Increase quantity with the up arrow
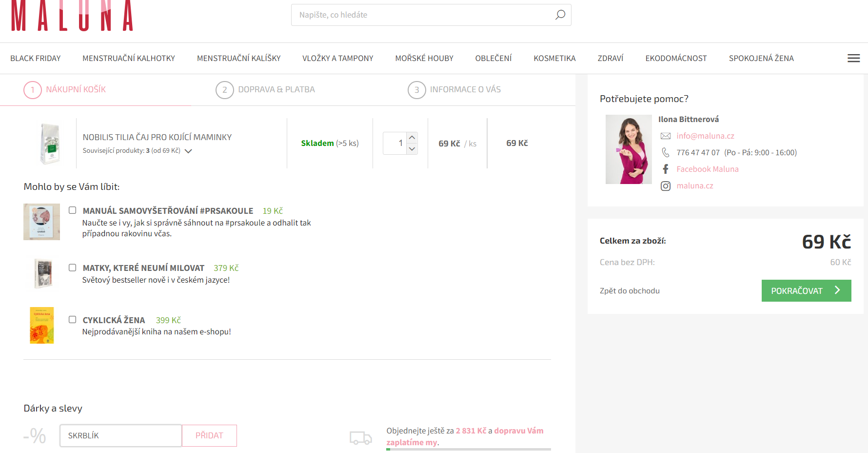This screenshot has height=453, width=868. pyautogui.click(x=412, y=138)
